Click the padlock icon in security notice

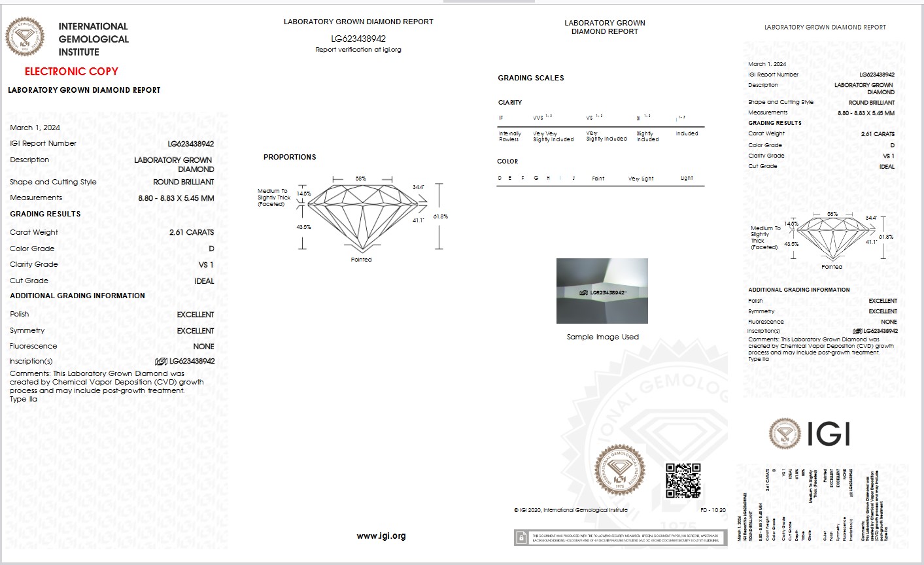tap(521, 538)
